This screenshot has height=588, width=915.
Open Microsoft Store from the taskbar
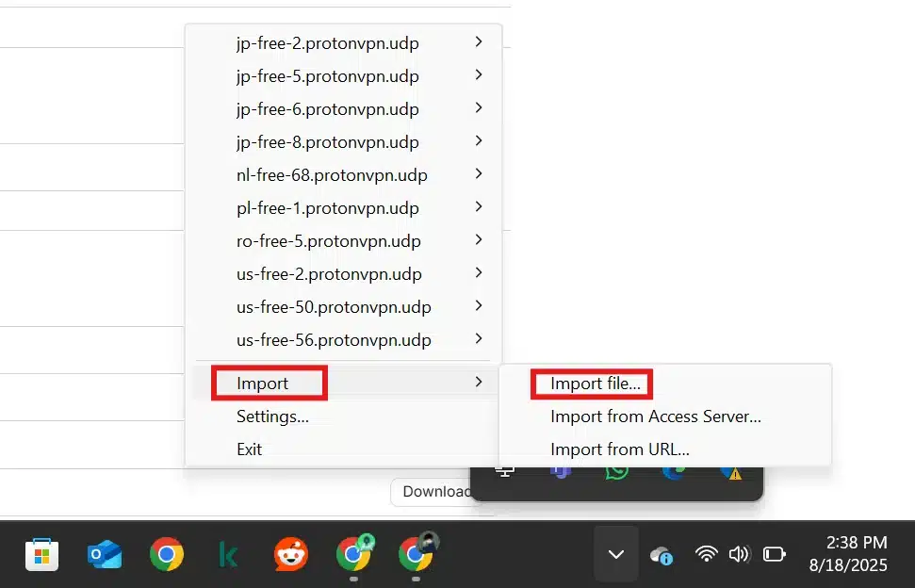click(x=42, y=554)
